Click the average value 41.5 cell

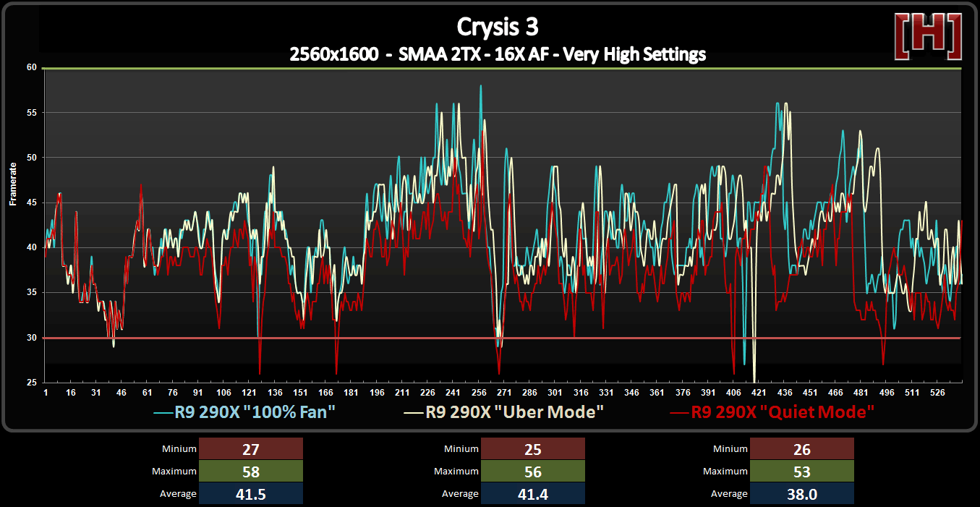click(x=251, y=494)
